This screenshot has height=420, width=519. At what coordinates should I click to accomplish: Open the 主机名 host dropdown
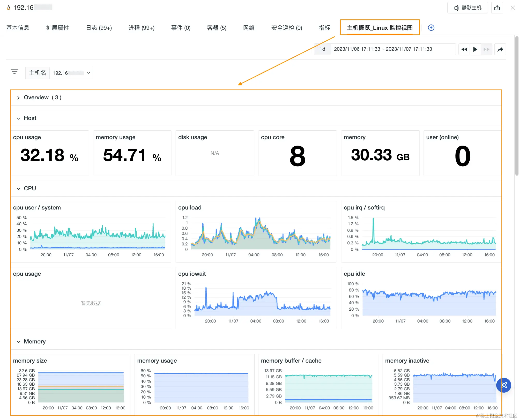[71, 73]
